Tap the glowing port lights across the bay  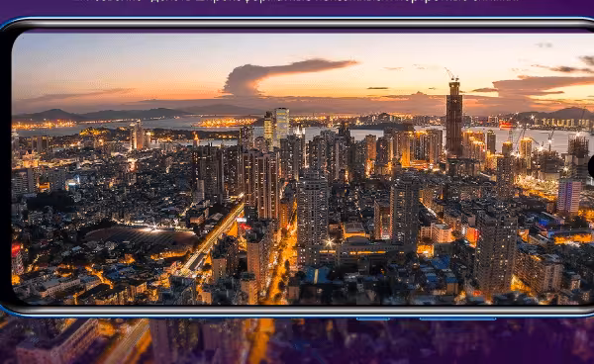click(226, 123)
